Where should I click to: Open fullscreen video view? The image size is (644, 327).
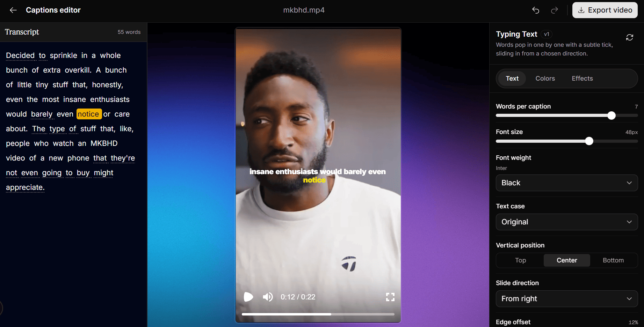(390, 297)
